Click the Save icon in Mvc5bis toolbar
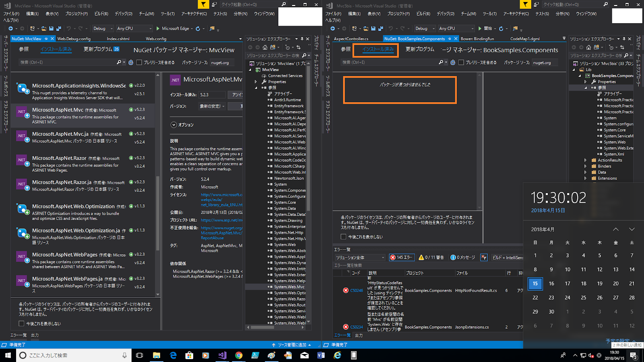Screen dimensions: 644x362 pyautogui.click(x=374, y=29)
